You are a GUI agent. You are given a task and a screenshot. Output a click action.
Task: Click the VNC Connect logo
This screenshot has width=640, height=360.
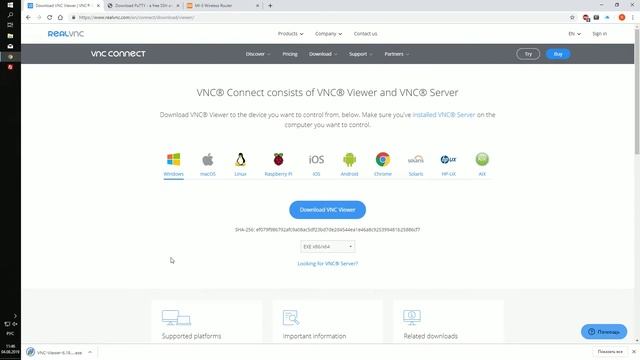tap(118, 53)
